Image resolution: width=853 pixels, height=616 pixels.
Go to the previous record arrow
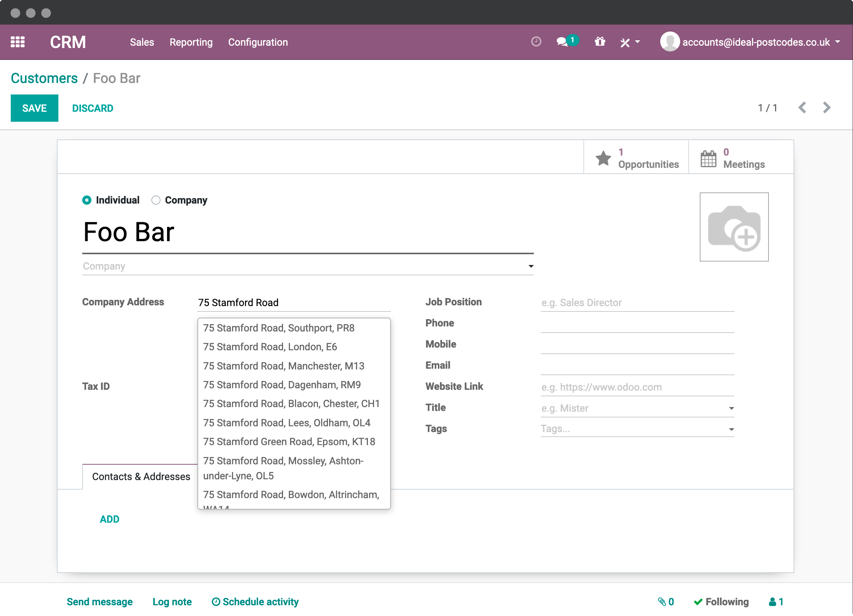802,108
